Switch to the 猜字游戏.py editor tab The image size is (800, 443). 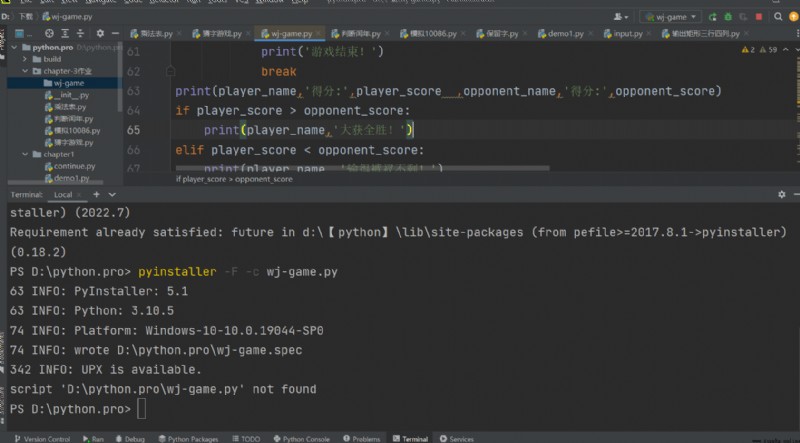(x=217, y=34)
